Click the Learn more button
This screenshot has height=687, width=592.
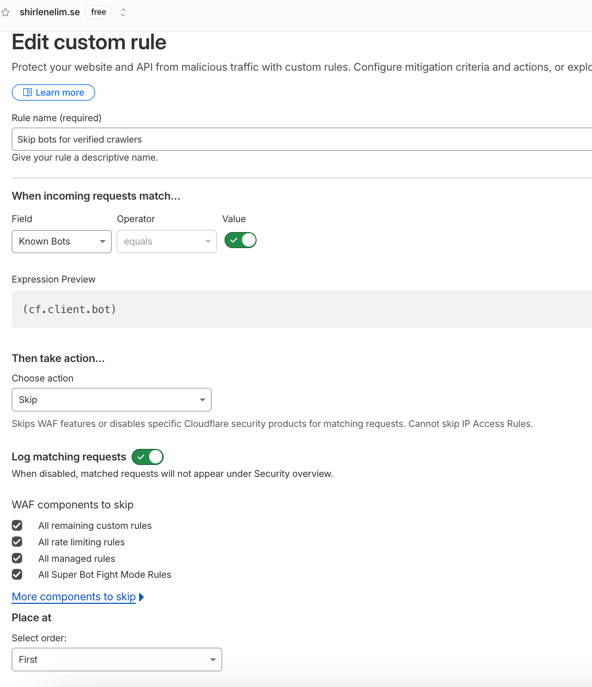[53, 92]
